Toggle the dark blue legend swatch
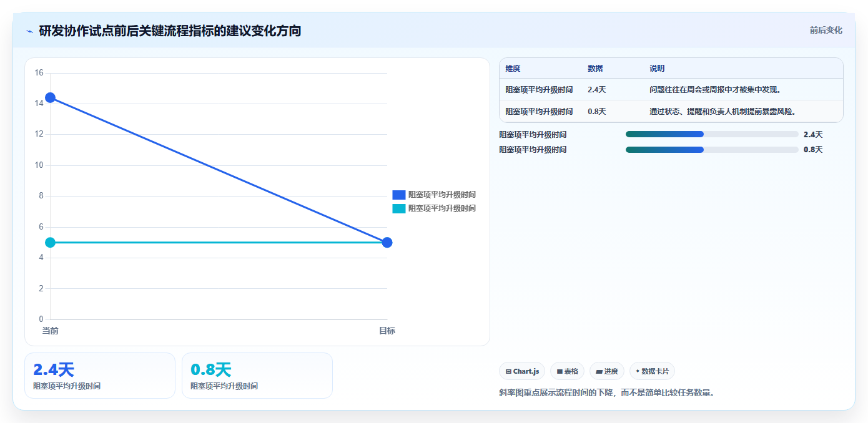This screenshot has height=423, width=868. (398, 195)
